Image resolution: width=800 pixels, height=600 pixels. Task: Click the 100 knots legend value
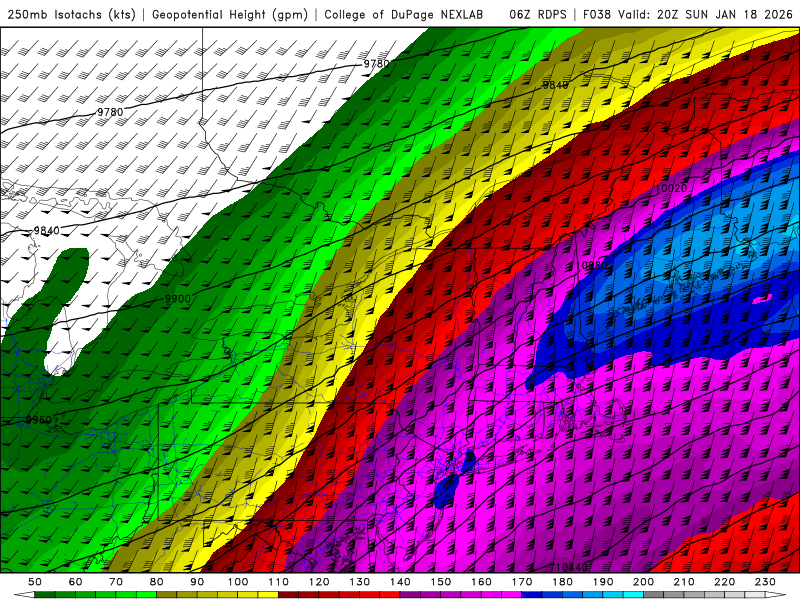click(238, 582)
